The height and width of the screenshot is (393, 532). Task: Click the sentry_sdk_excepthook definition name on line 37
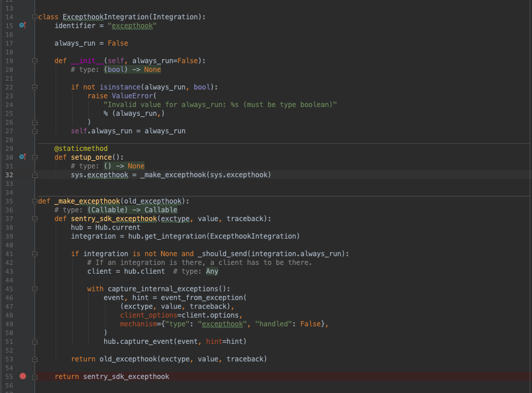point(114,219)
